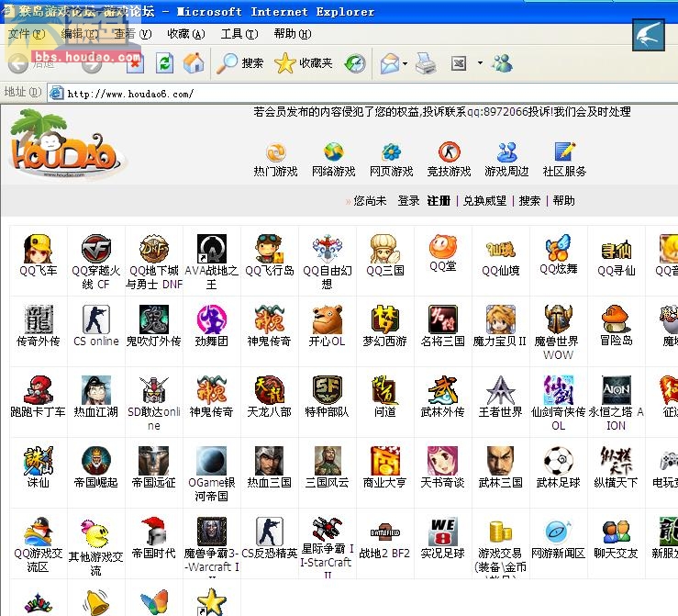Screen dimensions: 678x616
Task: Select the 热门游戏 navigation tab
Action: pyautogui.click(x=275, y=160)
